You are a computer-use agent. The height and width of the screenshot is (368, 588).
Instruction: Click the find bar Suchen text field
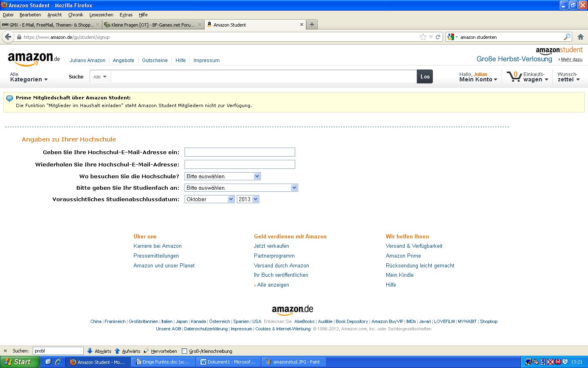coord(58,351)
